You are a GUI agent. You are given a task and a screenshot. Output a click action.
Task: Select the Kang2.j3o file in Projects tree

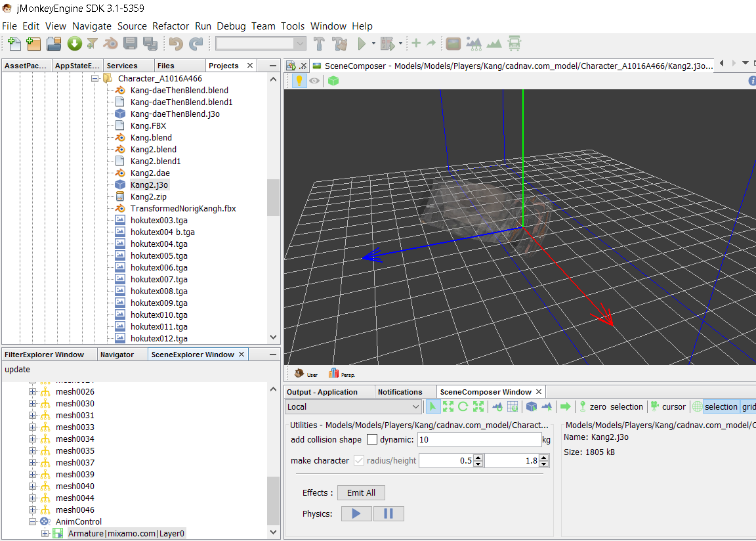click(x=149, y=184)
